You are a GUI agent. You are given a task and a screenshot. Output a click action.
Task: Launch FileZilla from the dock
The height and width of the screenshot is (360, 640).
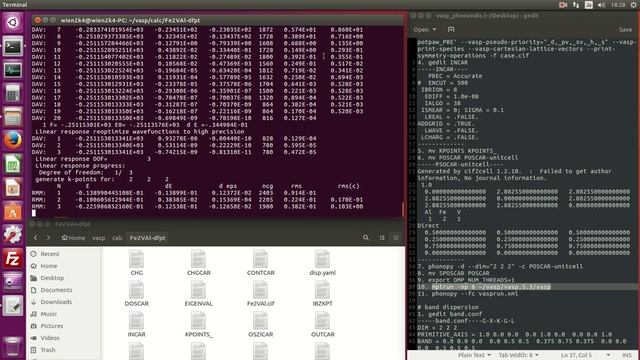coord(13,259)
